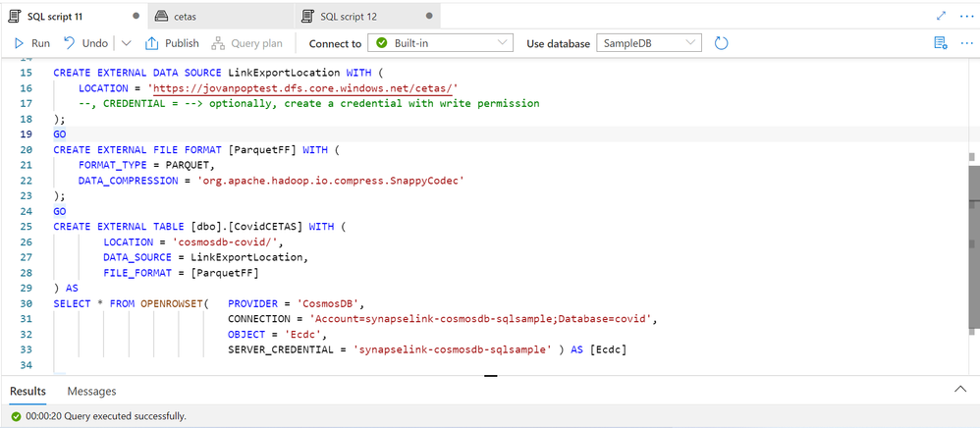Click 'FILE_FORMAT = [ParquetFF]' line

pos(182,273)
